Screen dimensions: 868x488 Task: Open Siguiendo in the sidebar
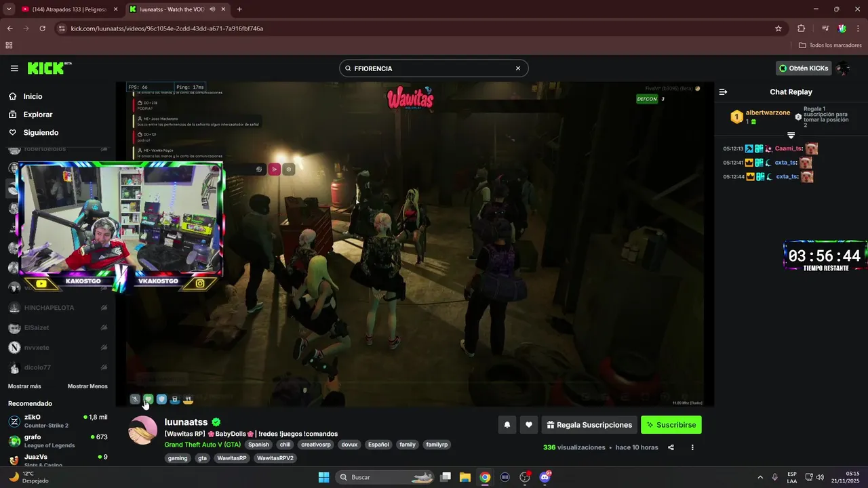41,133
